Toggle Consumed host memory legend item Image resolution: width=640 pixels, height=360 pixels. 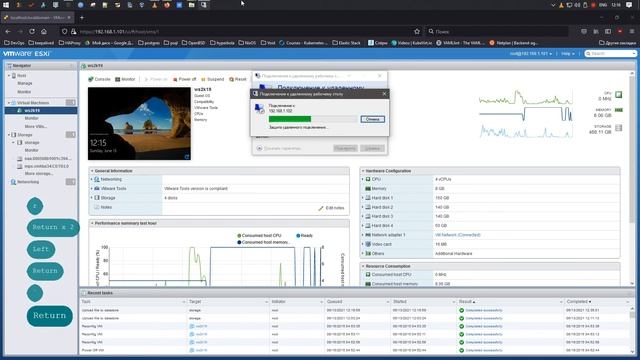tap(264, 242)
